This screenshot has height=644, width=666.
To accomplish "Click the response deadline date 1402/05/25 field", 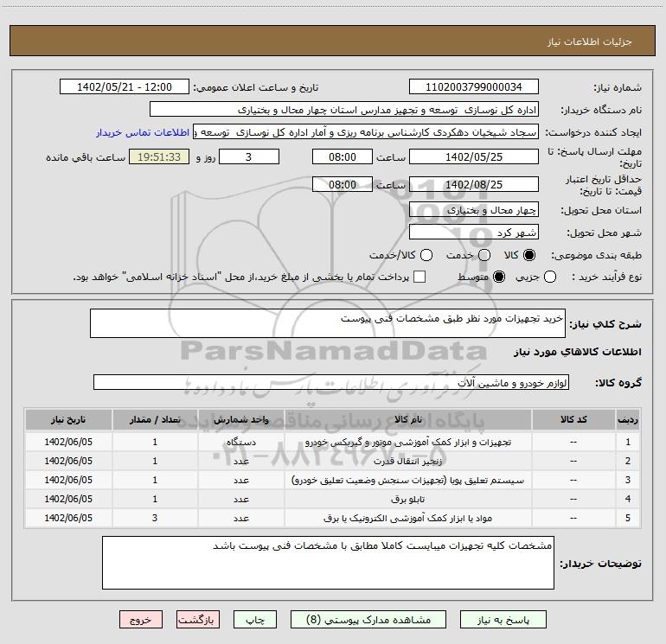I will (x=474, y=156).
